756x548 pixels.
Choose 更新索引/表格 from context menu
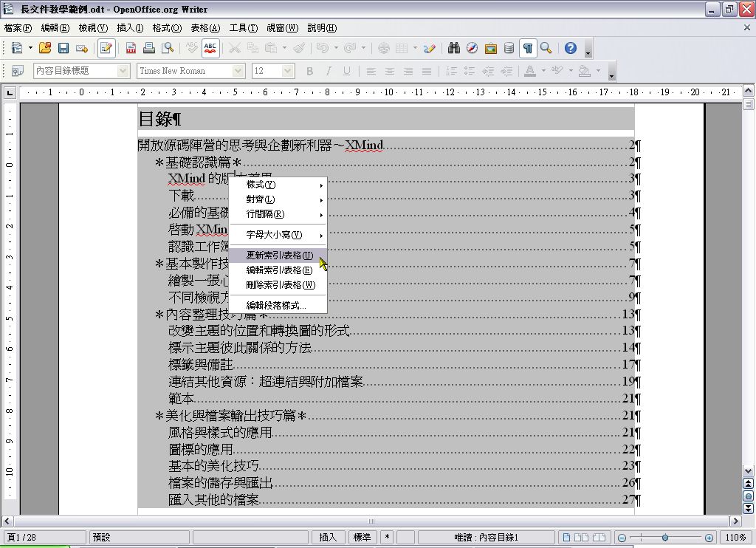[278, 256]
